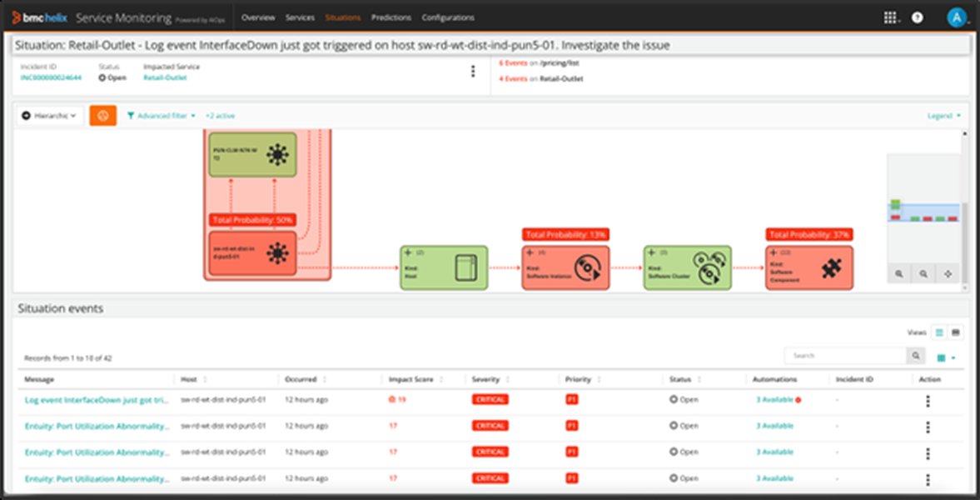This screenshot has height=500, width=980.
Task: Open the Situations tab
Action: click(342, 17)
